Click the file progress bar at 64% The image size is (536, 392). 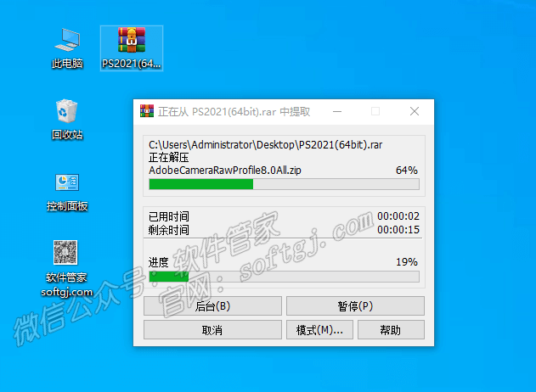pyautogui.click(x=284, y=184)
